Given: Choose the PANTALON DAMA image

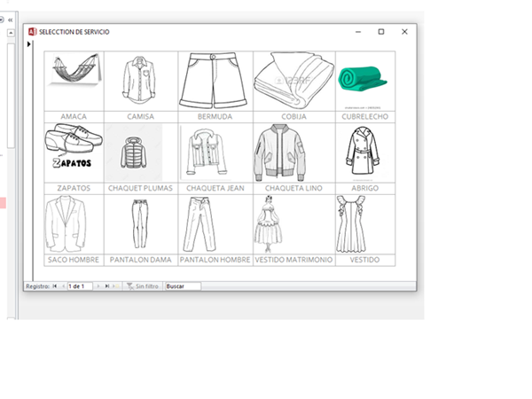Looking at the screenshot, I should point(140,223).
